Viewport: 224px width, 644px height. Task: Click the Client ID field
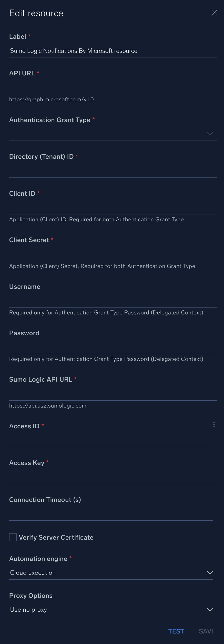pos(113,208)
